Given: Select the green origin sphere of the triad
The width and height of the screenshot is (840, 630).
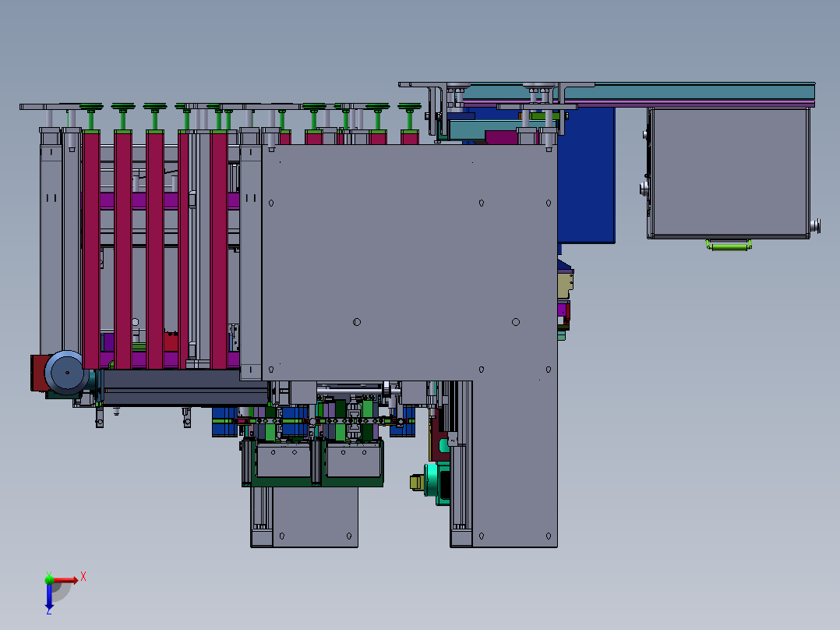Looking at the screenshot, I should (49, 579).
